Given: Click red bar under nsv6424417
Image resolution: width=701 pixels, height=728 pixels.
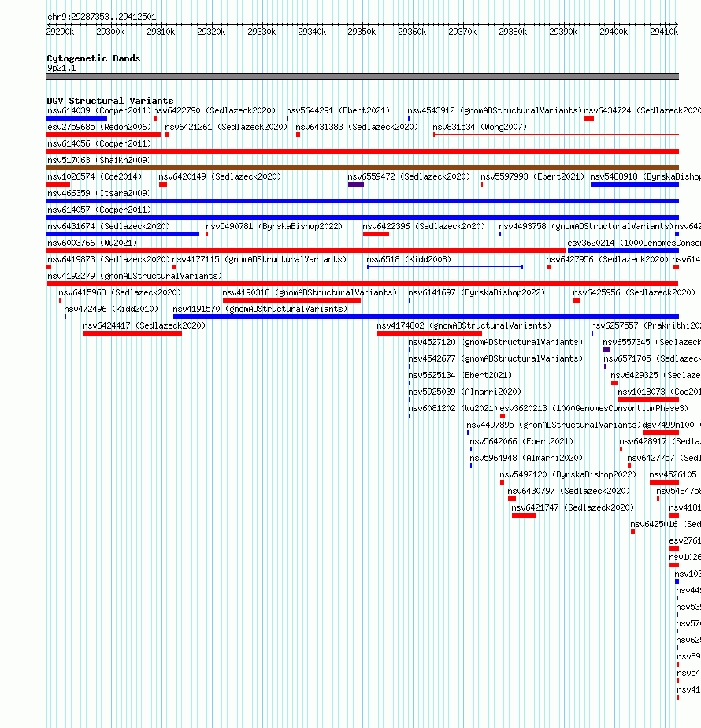Looking at the screenshot, I should (133, 333).
